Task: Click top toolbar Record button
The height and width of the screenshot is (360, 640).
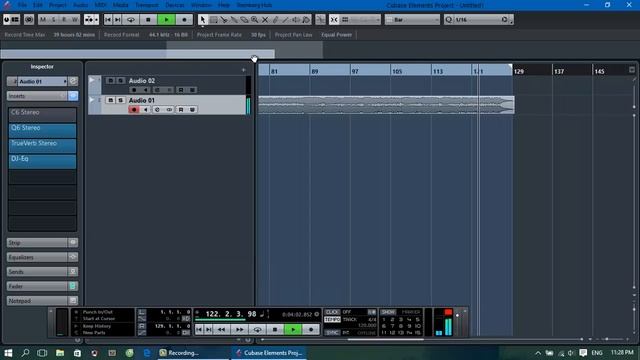Action: (x=184, y=20)
